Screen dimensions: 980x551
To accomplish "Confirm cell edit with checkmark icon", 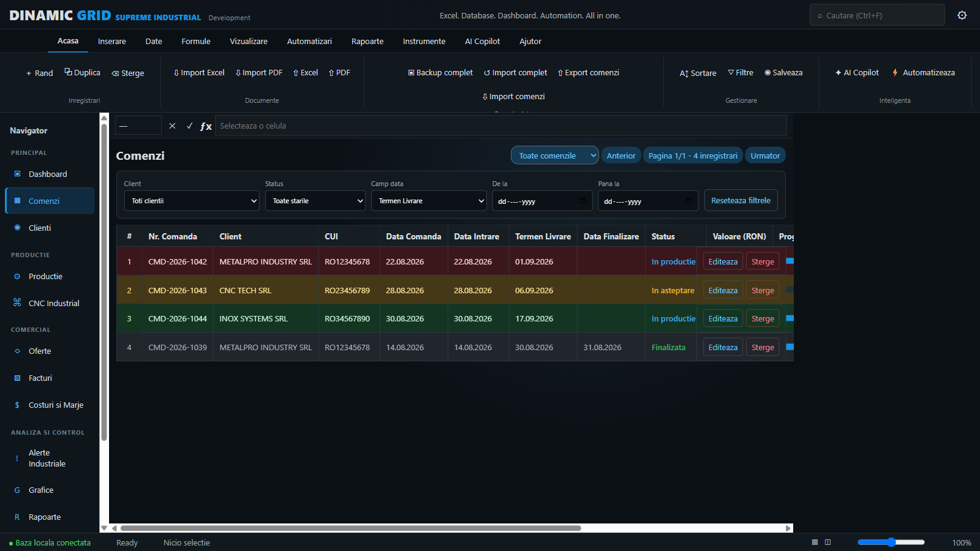I will tap(189, 126).
